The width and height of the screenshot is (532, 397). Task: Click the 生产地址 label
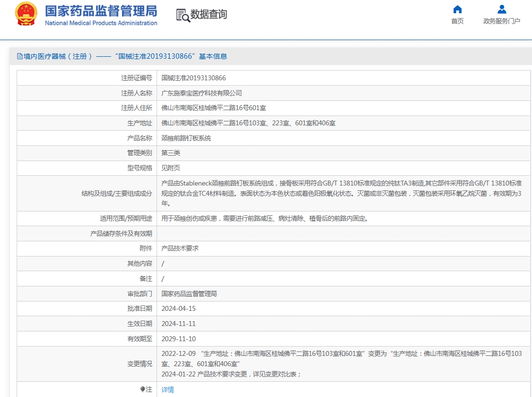(140, 123)
